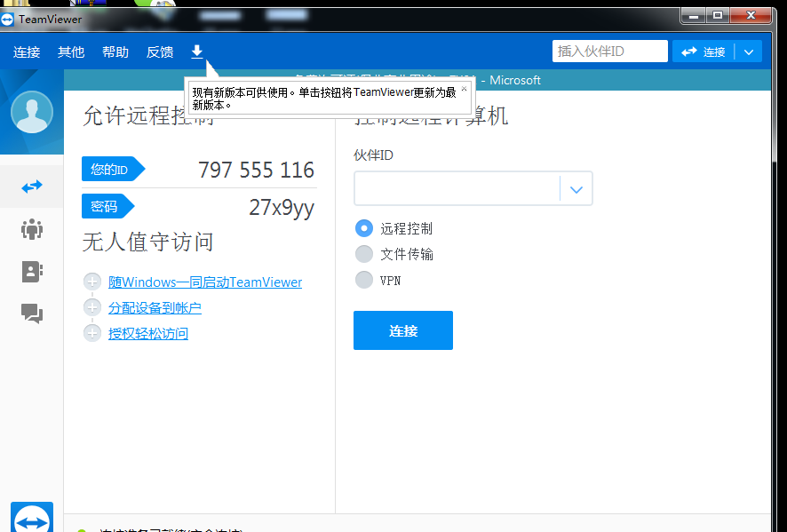Viewport: 787px width, 532px height.
Task: Click TeamViewer title bar app icon
Action: 7,20
